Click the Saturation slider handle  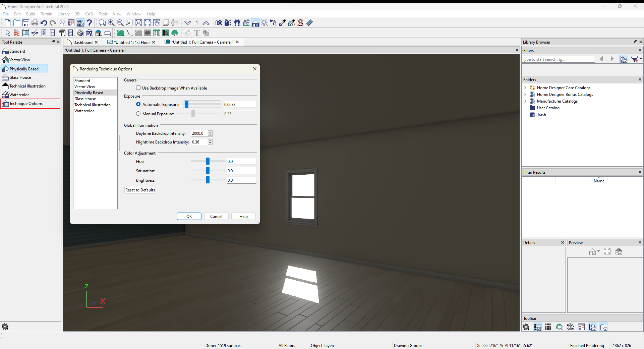click(208, 171)
